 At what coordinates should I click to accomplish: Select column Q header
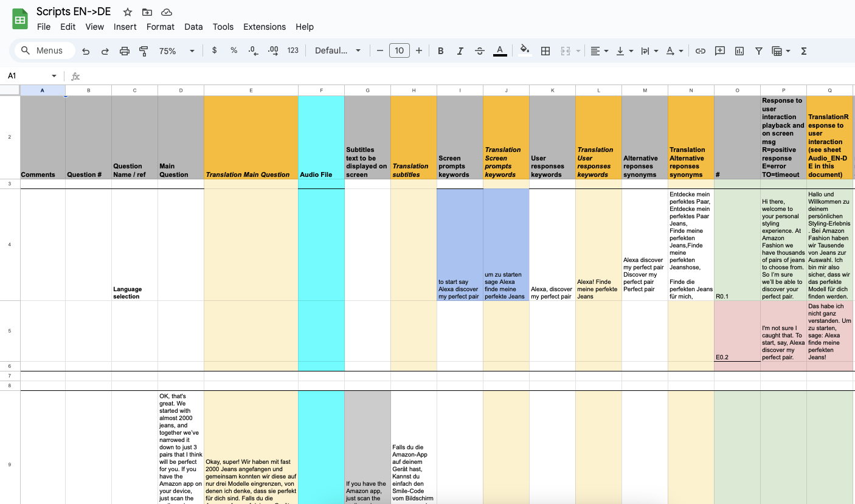(x=829, y=91)
